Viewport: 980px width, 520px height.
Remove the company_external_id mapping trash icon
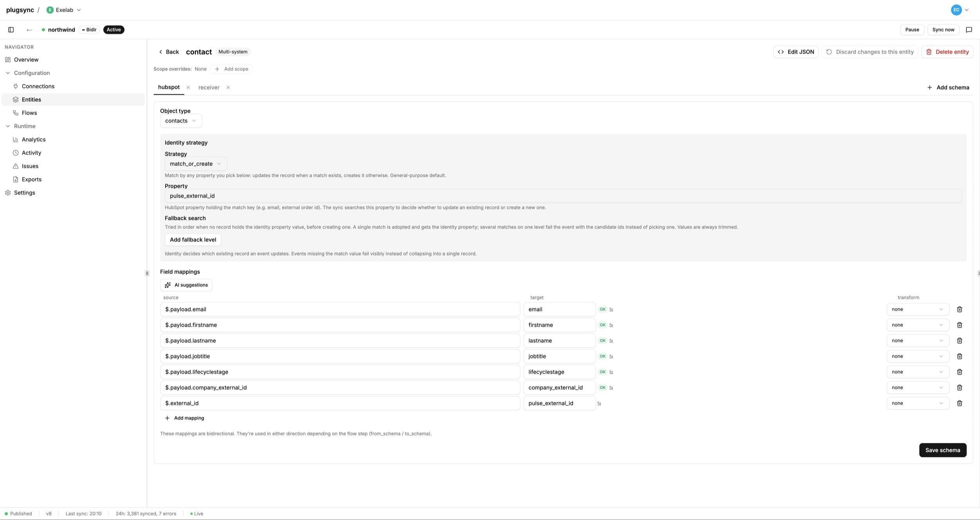point(960,388)
